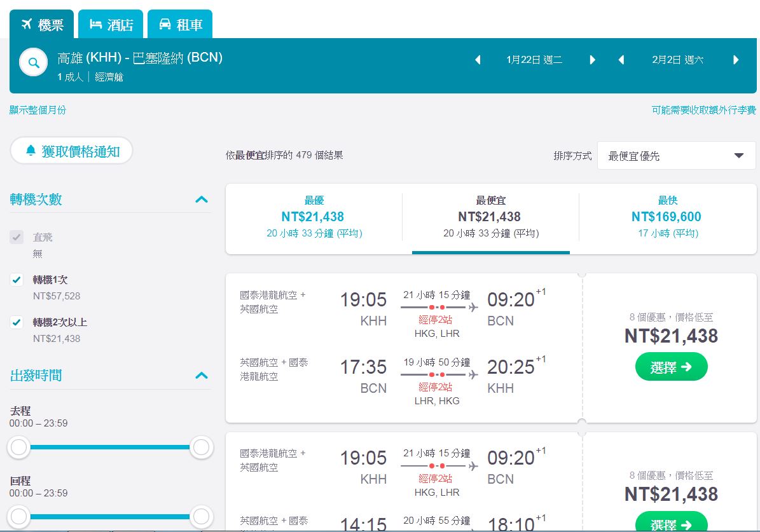This screenshot has width=760, height=532.
Task: Click the airplane icon in 機票 tab
Action: coord(27,24)
